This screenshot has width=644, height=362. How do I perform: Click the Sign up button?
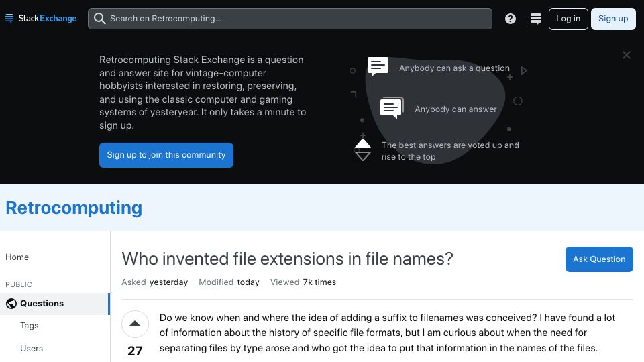pos(612,19)
